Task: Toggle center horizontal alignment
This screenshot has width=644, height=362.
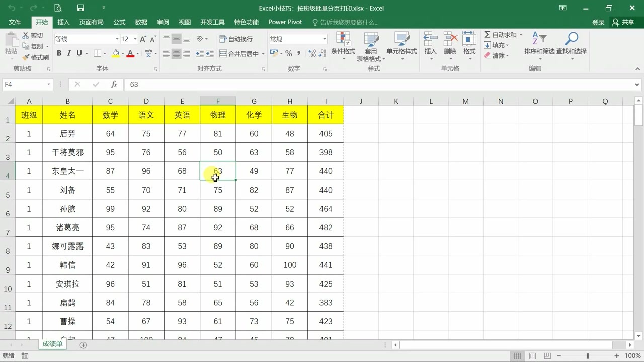Action: tap(176, 53)
